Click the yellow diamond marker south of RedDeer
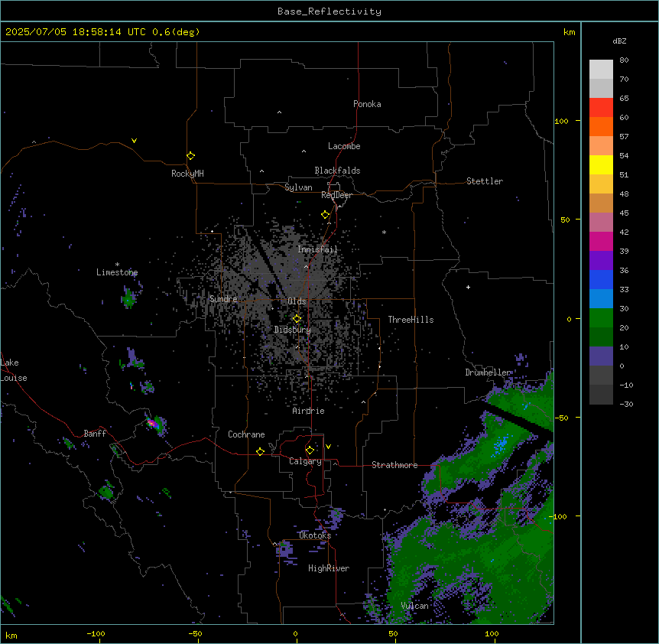The width and height of the screenshot is (659, 644). click(x=326, y=215)
